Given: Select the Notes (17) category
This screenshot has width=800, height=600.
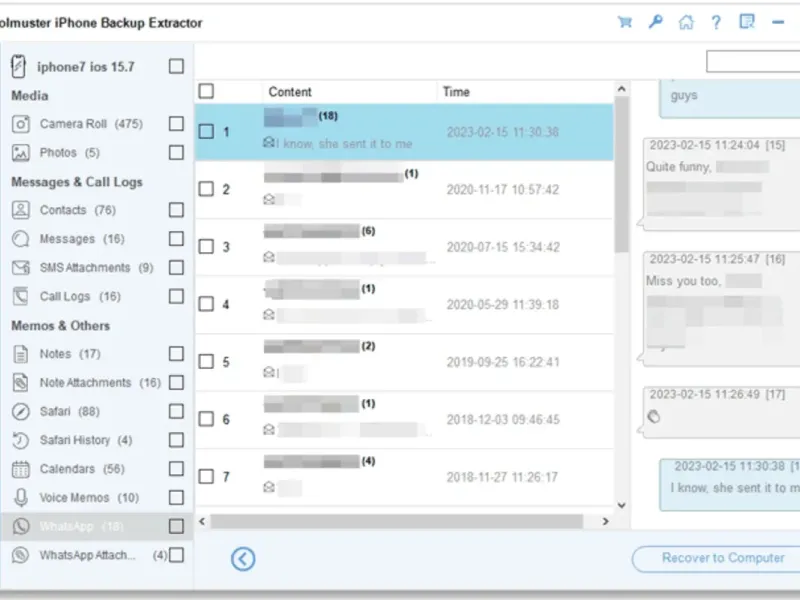Looking at the screenshot, I should 70,354.
